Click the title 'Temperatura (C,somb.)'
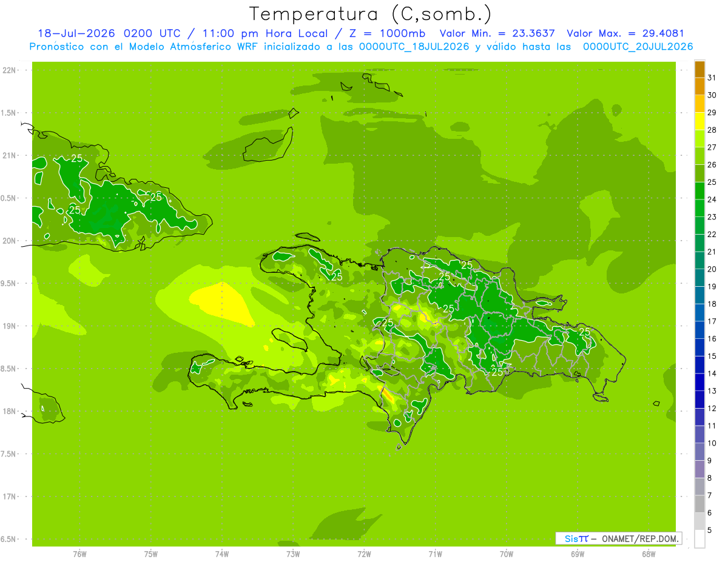The image size is (728, 562). 371,15
